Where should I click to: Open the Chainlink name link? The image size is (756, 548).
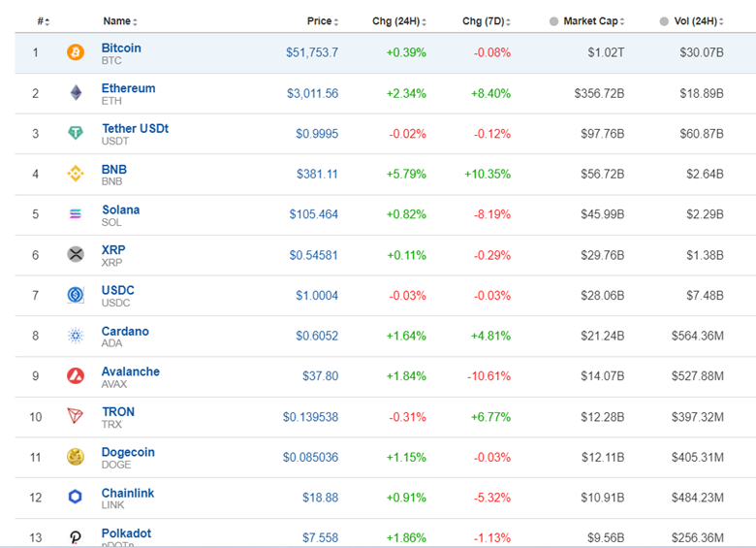(x=128, y=493)
